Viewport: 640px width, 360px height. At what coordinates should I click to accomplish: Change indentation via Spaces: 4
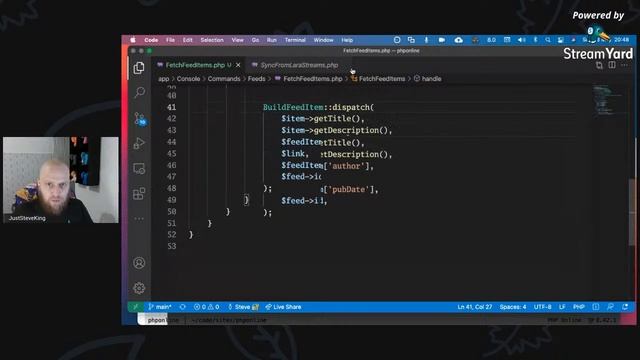[x=513, y=307]
